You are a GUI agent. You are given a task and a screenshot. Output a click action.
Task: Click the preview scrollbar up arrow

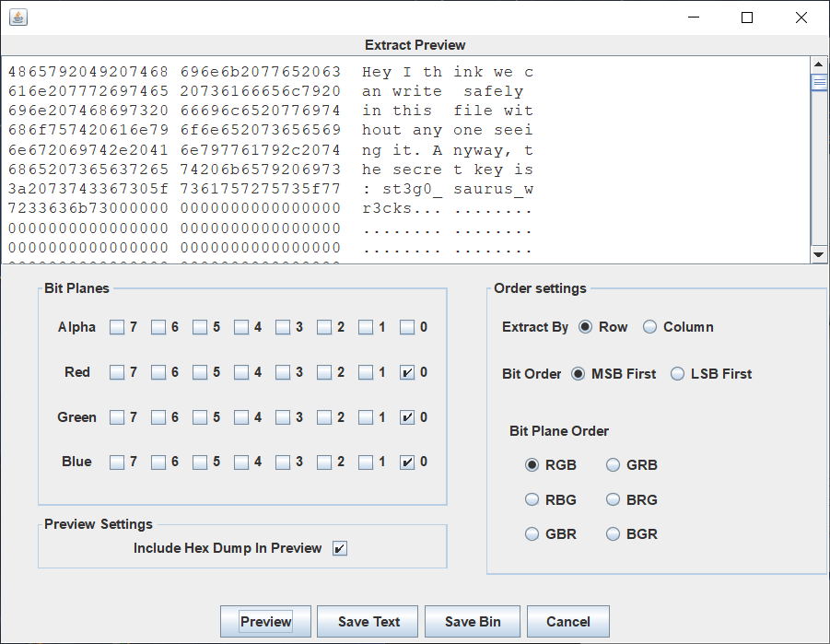click(818, 64)
